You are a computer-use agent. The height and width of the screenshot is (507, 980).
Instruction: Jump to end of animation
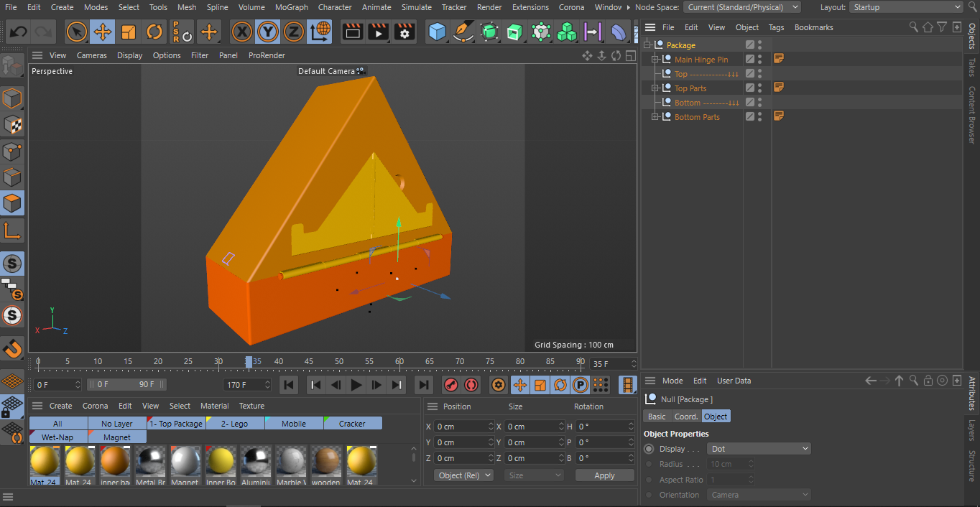tap(424, 385)
